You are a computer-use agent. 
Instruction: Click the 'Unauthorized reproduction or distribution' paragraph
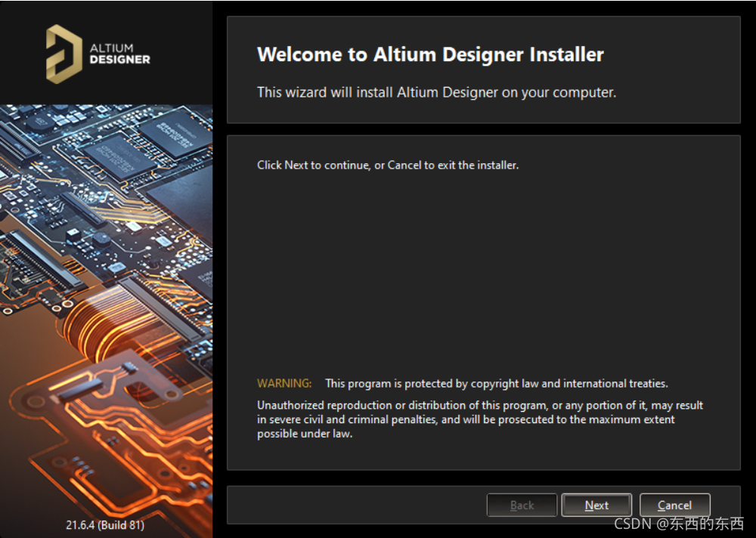pyautogui.click(x=480, y=419)
